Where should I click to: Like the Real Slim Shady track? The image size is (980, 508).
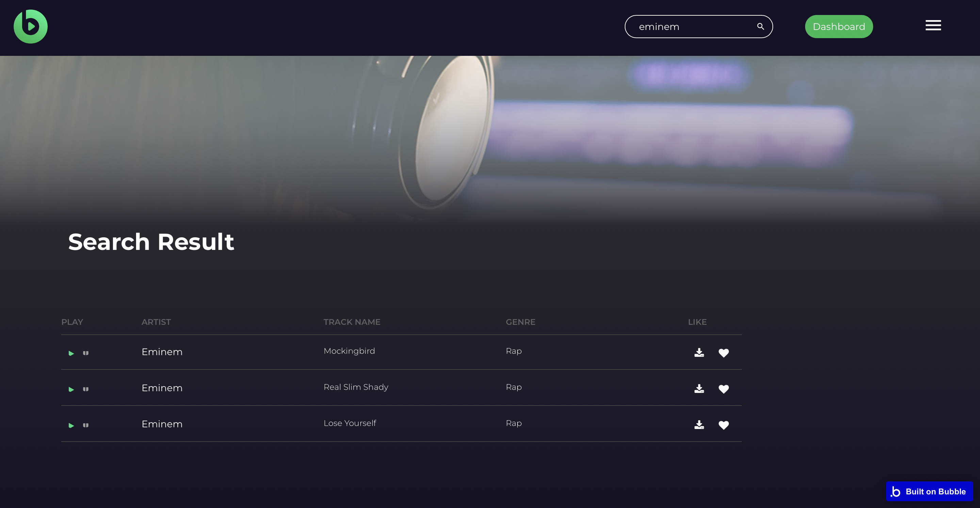[x=723, y=389]
